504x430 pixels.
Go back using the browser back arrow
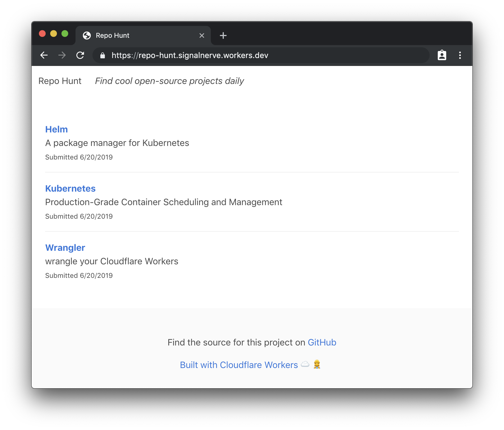point(44,55)
